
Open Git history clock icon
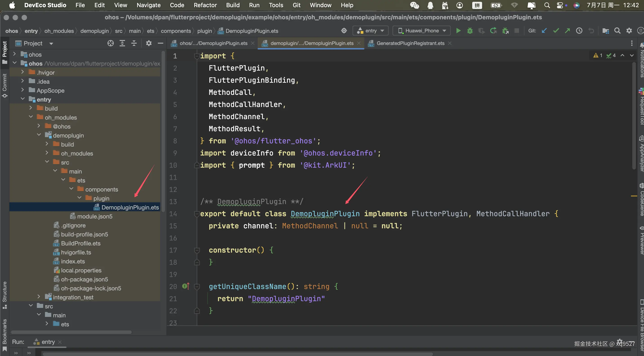579,31
